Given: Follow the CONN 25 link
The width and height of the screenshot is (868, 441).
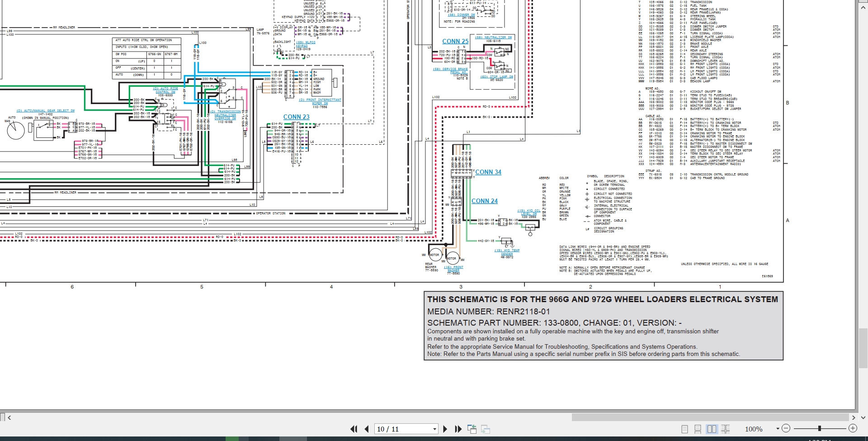Looking at the screenshot, I should click(x=455, y=41).
